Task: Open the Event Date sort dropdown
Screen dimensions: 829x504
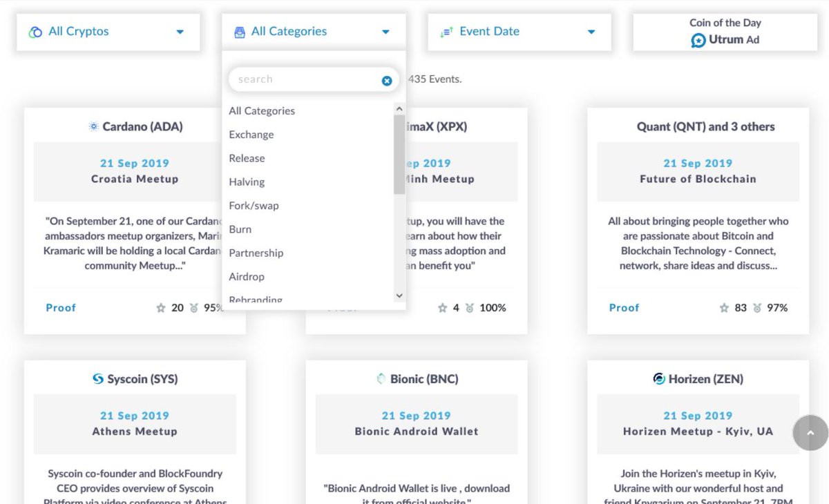Action: point(520,32)
